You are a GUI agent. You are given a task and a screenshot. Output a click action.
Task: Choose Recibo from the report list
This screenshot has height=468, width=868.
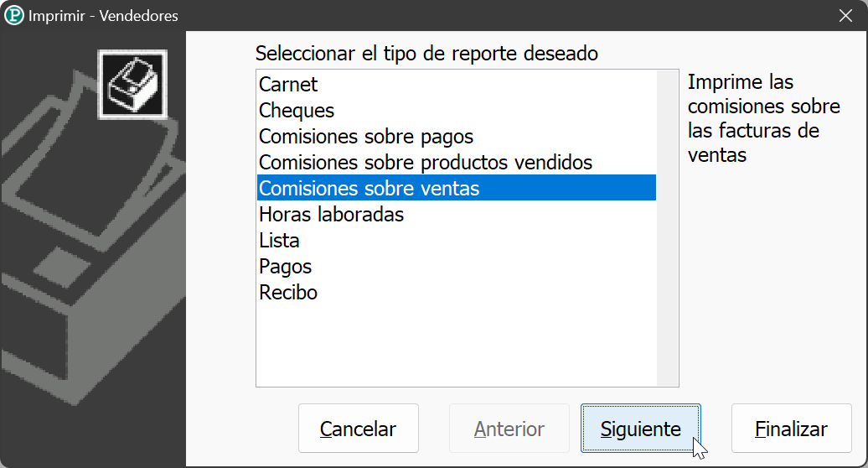click(456, 293)
